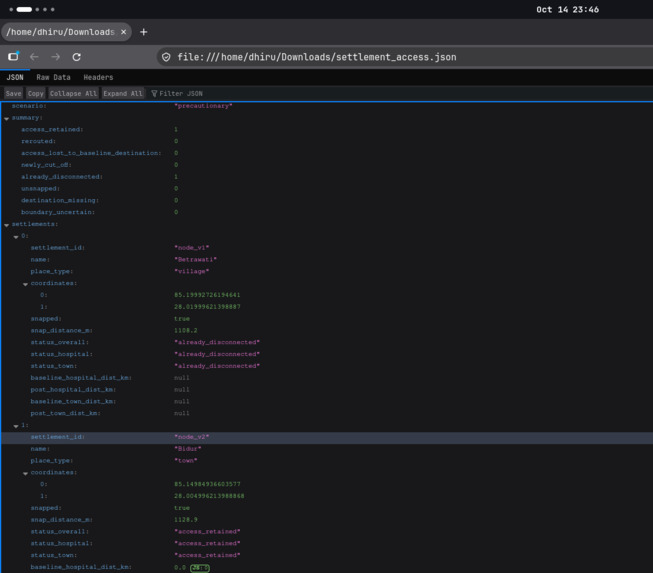Select the access_lost_to_baseline_destination row
The image size is (653, 573).
click(327, 153)
